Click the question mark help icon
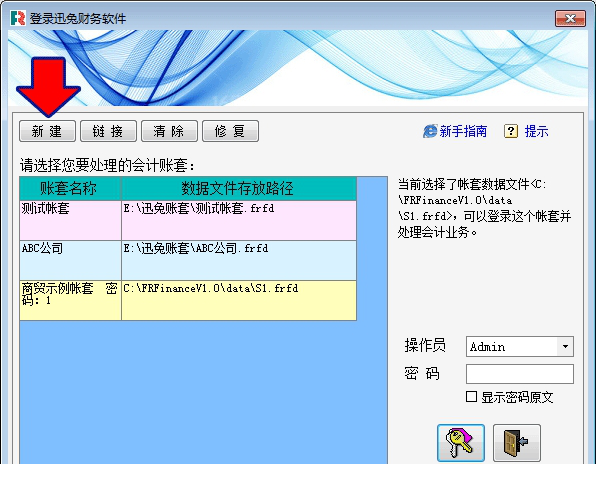 tap(511, 132)
